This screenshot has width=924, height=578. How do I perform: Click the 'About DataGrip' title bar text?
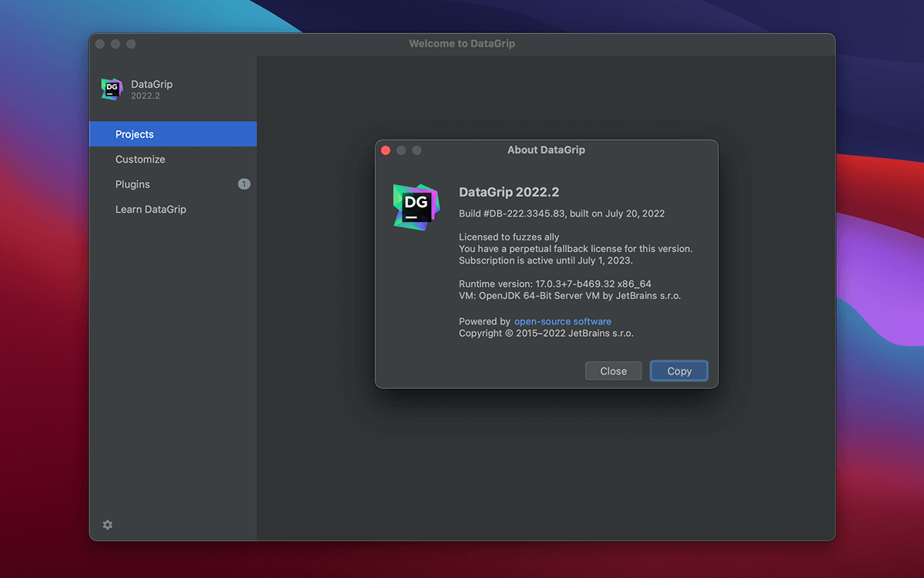pos(546,150)
